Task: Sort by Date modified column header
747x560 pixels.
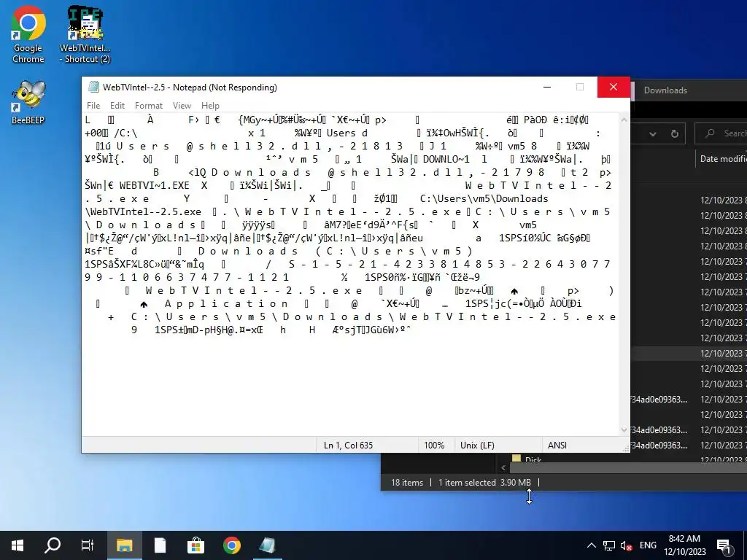Action: (x=723, y=159)
